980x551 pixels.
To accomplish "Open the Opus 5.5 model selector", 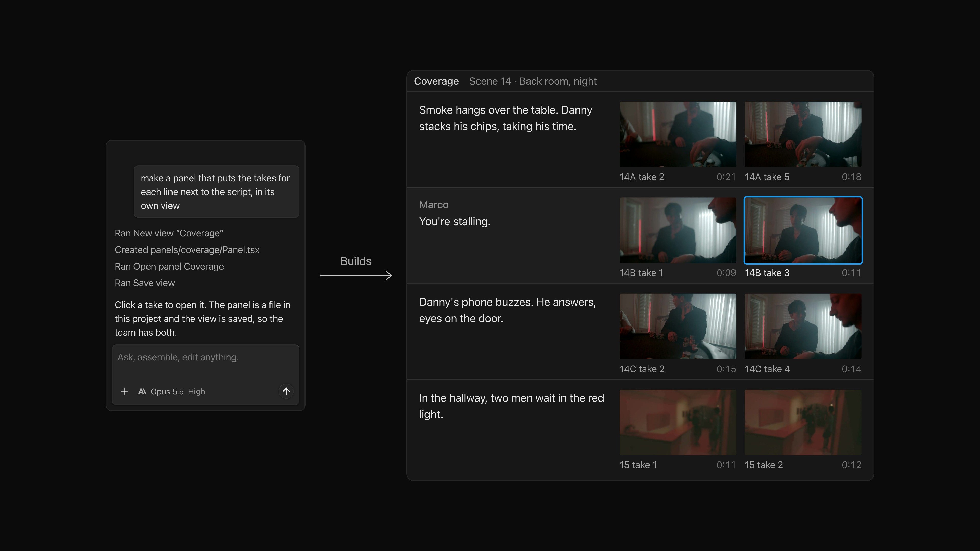I will [167, 391].
